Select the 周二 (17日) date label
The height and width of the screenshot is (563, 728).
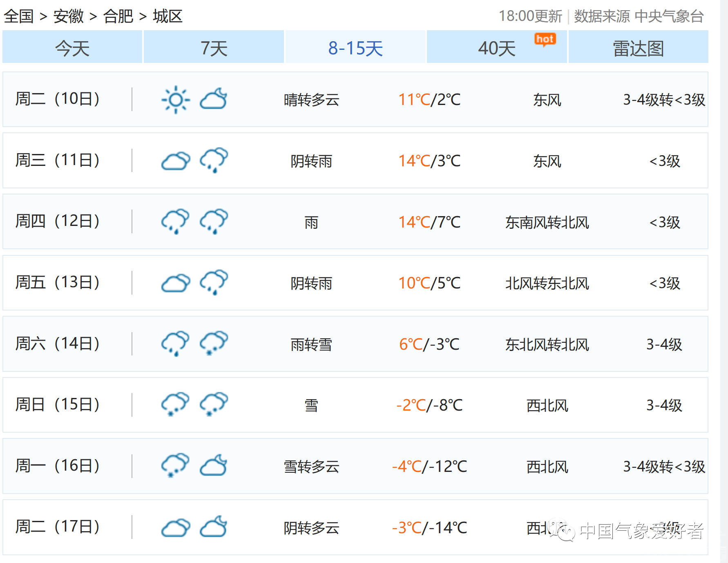[x=57, y=527]
